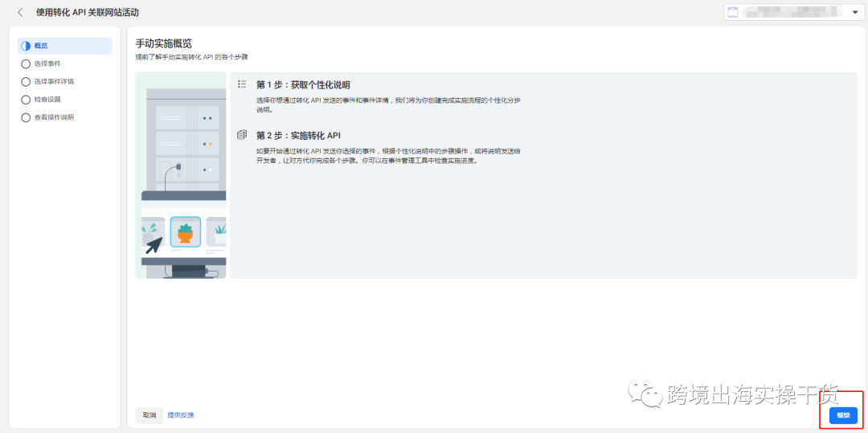Click the circle icon beside 查看操作说明
This screenshot has width=868, height=433.
(x=26, y=117)
